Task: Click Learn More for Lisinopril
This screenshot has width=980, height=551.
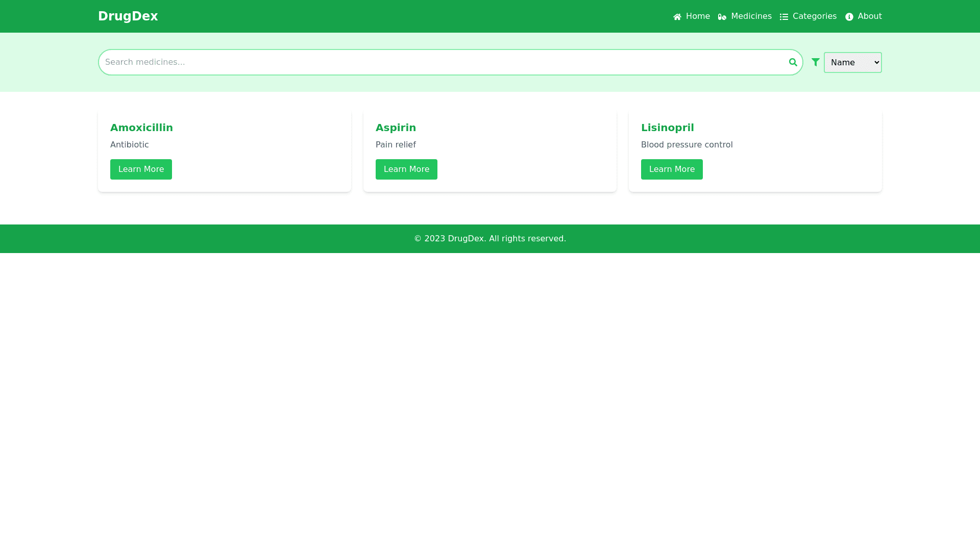Action: pos(672,169)
